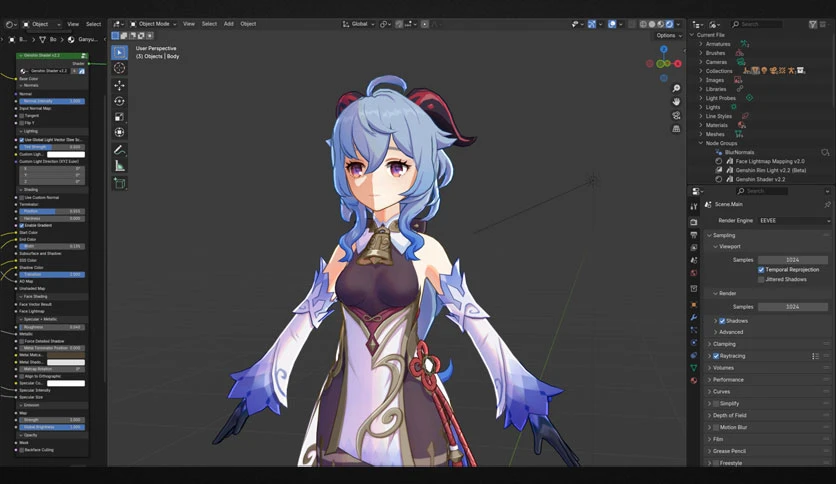Click the outliner filter funnel icon
Viewport: 836px width, 484px height.
[813, 24]
